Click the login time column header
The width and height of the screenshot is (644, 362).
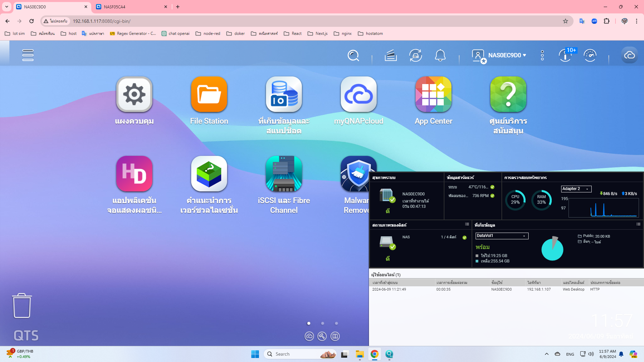click(x=402, y=283)
